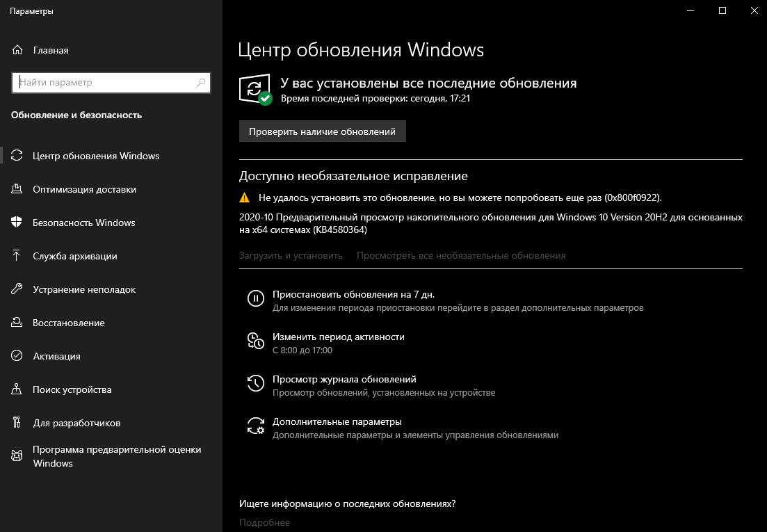Open Главная home page
The width and height of the screenshot is (767, 532).
[x=51, y=50]
